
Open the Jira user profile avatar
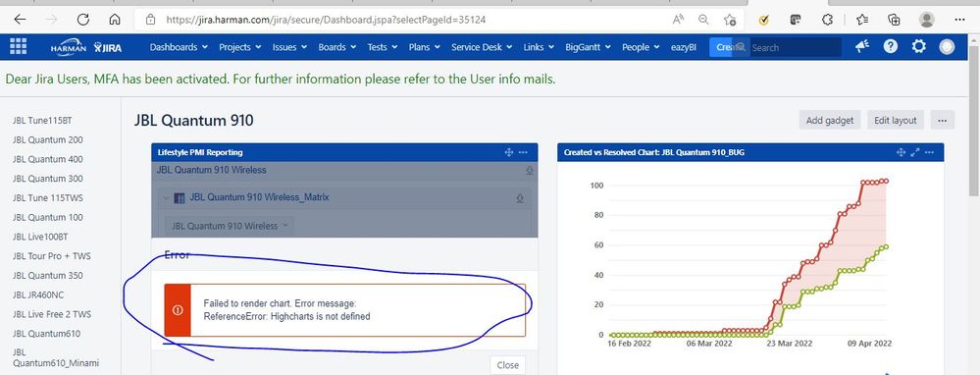coord(947,47)
